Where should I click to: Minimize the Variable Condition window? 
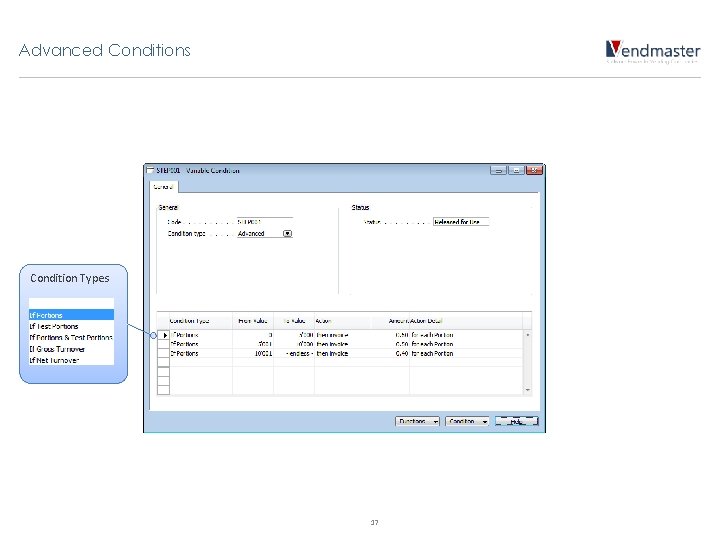[498, 170]
